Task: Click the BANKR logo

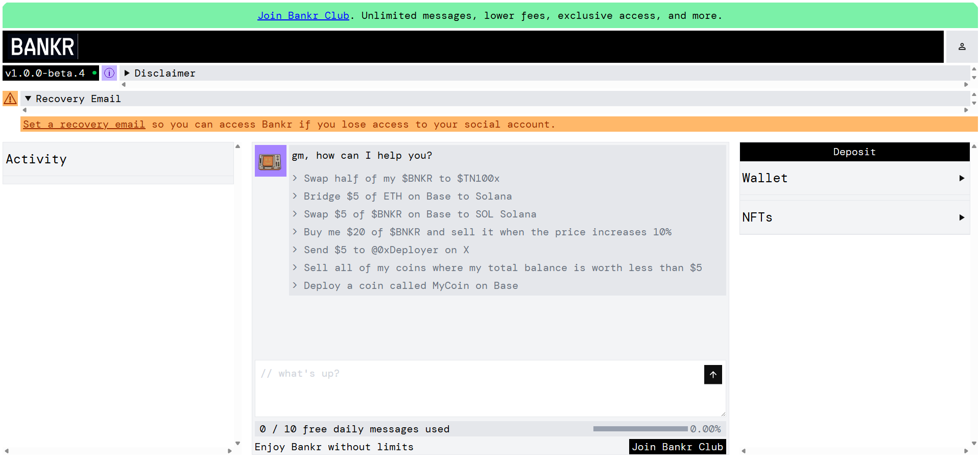Action: click(x=43, y=47)
